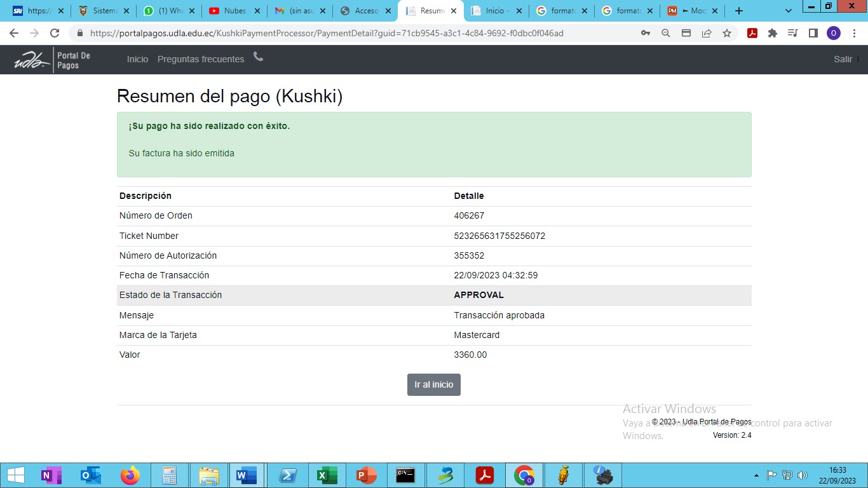868x488 pixels.
Task: Open the Chrome extensions puzzle icon
Action: click(773, 33)
